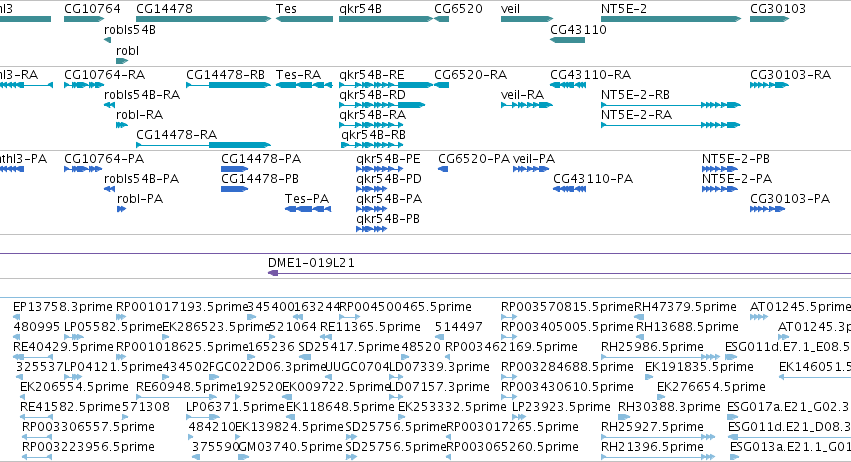
Task: Select the LP23923.5prime EST label
Action: (x=561, y=407)
